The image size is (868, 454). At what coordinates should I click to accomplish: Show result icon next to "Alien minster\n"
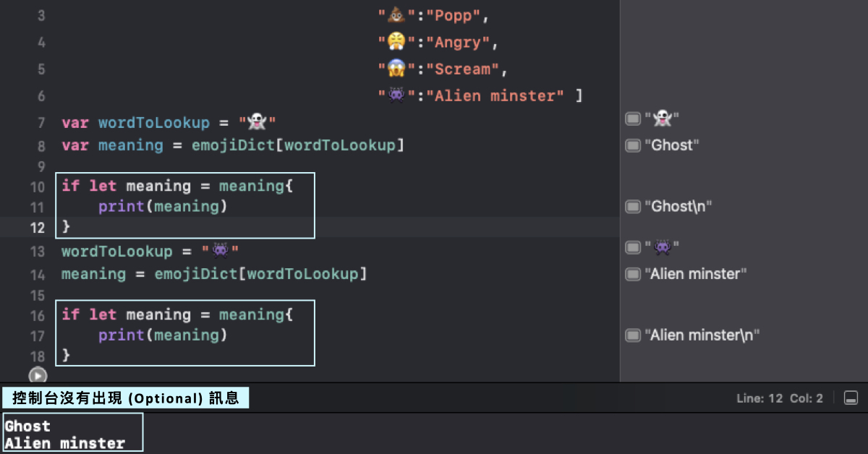(x=634, y=335)
